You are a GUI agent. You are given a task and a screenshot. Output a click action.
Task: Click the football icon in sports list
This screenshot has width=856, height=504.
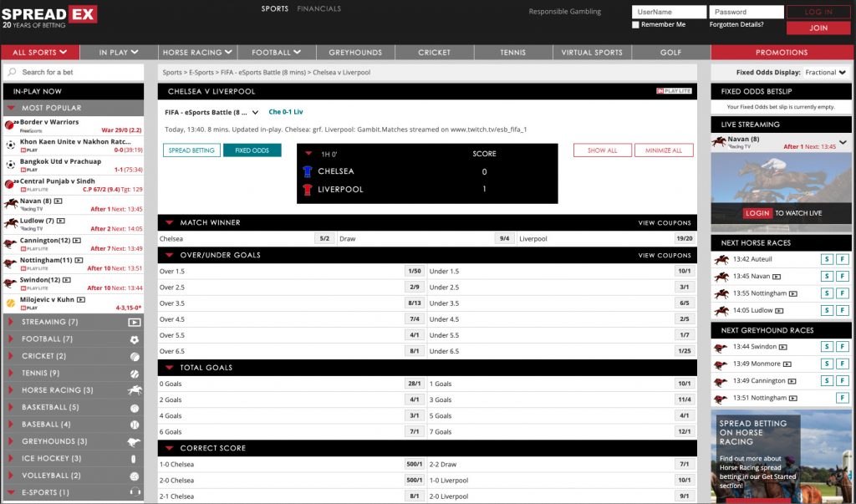pyautogui.click(x=134, y=339)
